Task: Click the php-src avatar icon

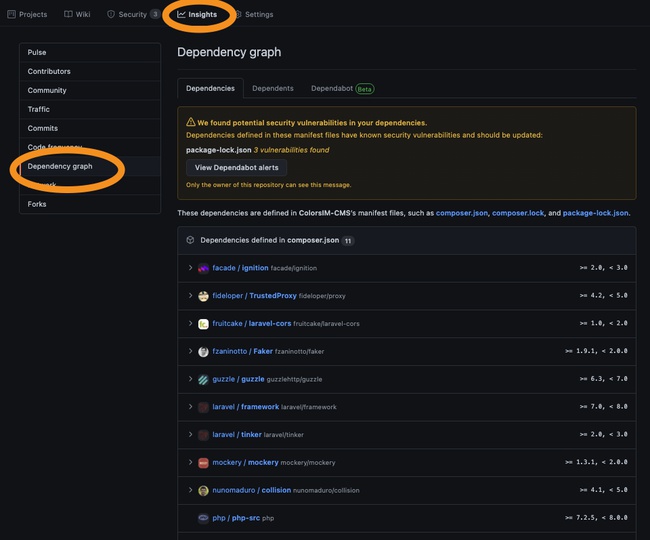Action: click(x=203, y=518)
